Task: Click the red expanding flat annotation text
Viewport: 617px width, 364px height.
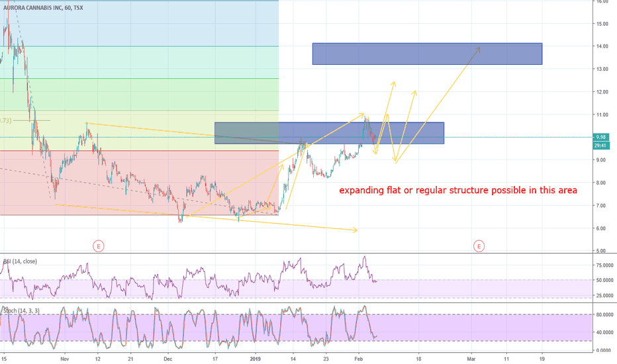Action: [x=458, y=191]
